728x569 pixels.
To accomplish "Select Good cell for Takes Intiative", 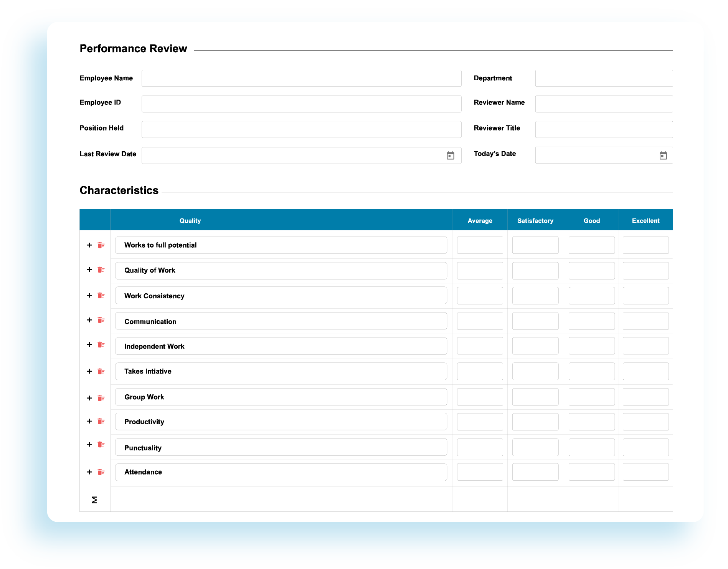I will click(591, 371).
